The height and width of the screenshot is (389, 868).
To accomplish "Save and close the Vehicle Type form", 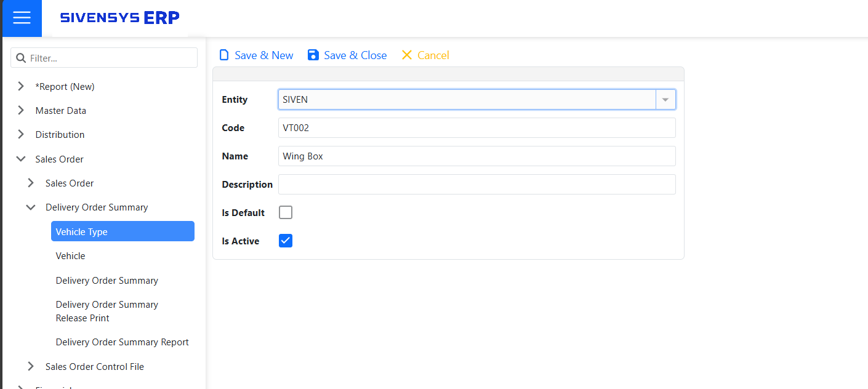I will (x=347, y=55).
